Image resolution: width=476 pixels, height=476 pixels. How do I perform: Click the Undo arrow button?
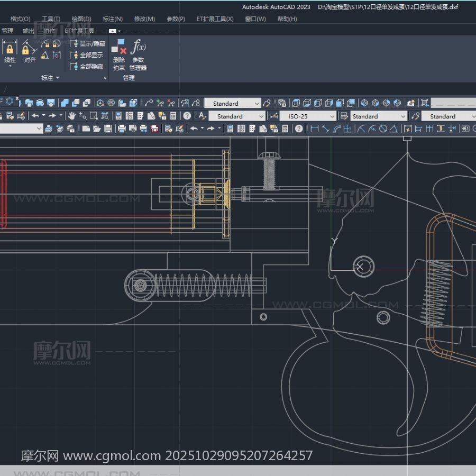[x=35, y=116]
